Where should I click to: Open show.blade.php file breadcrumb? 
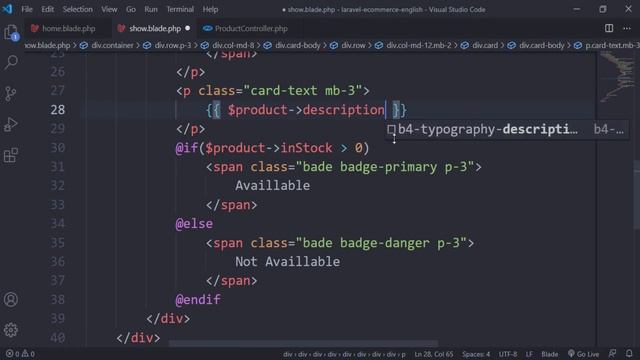(47, 45)
